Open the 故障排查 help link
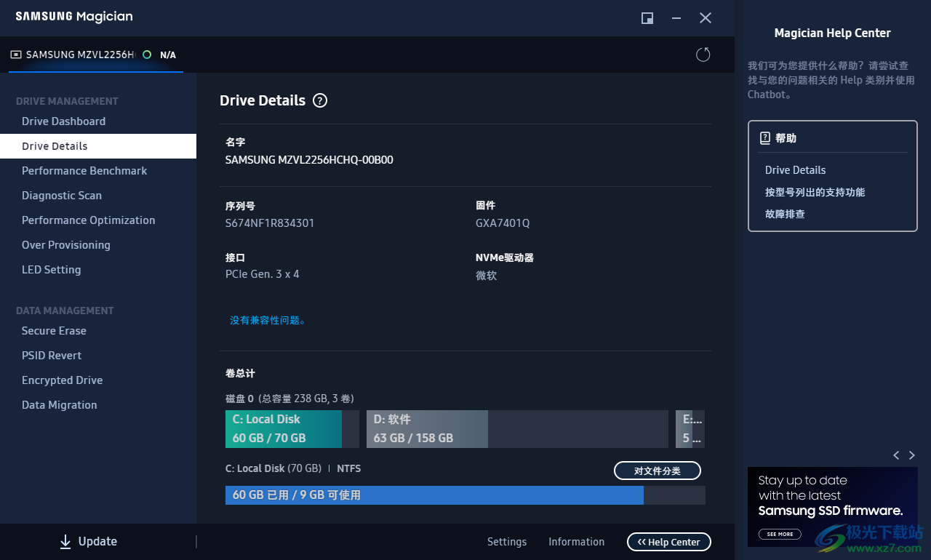Viewport: 931px width, 560px height. (784, 214)
